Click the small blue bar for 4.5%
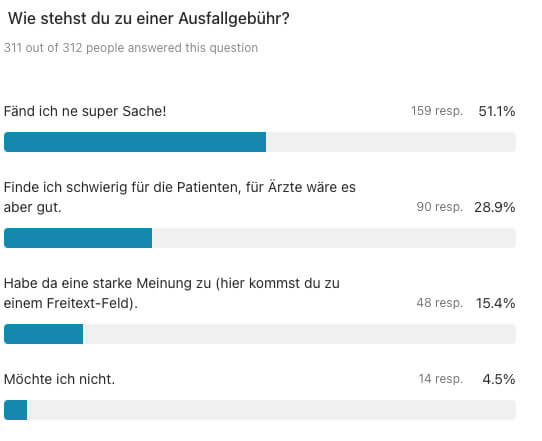This screenshot has height=441, width=542. (16, 410)
